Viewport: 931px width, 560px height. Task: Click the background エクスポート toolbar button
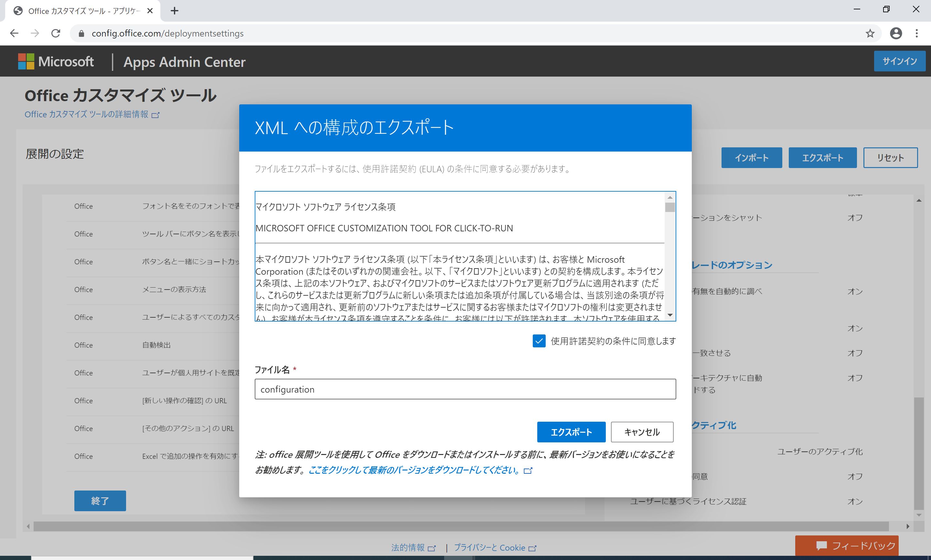[822, 157]
